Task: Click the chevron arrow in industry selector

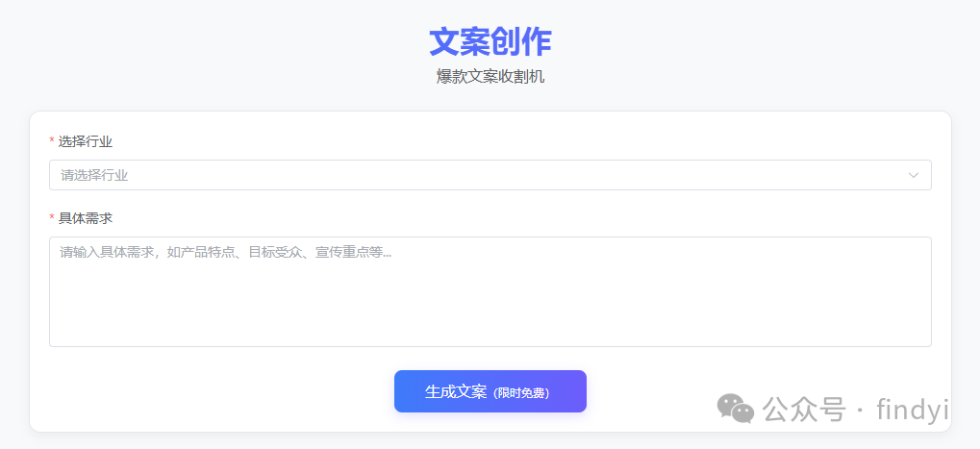Action: [x=914, y=176]
